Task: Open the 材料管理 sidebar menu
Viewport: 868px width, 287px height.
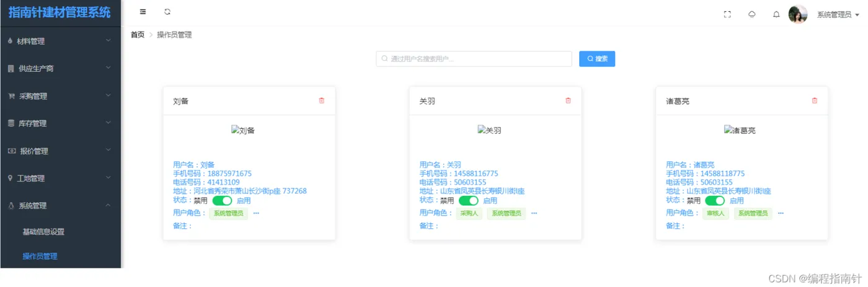Action: click(x=61, y=41)
